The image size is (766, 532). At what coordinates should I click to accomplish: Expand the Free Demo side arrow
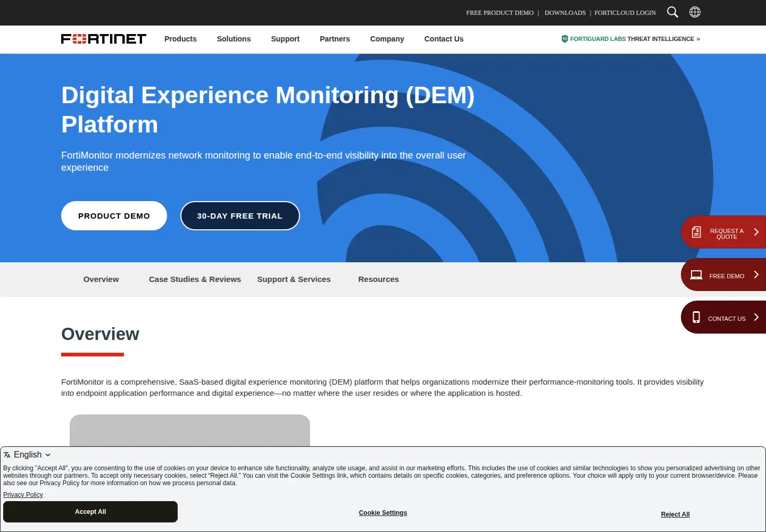(756, 275)
